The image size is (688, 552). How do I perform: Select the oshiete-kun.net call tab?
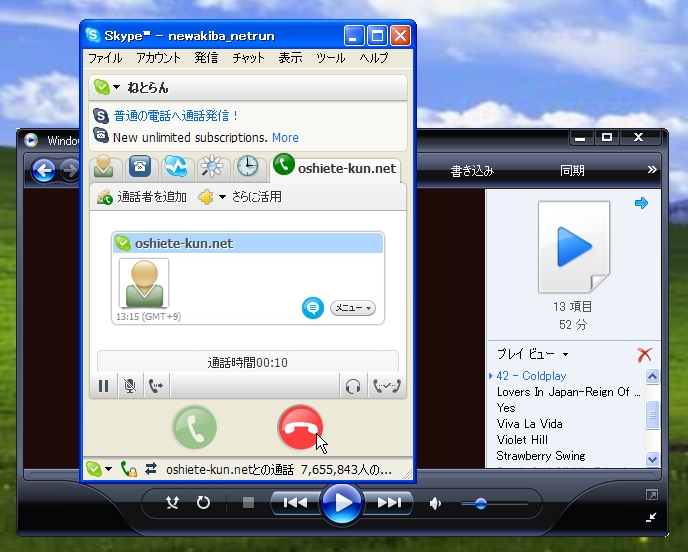335,168
